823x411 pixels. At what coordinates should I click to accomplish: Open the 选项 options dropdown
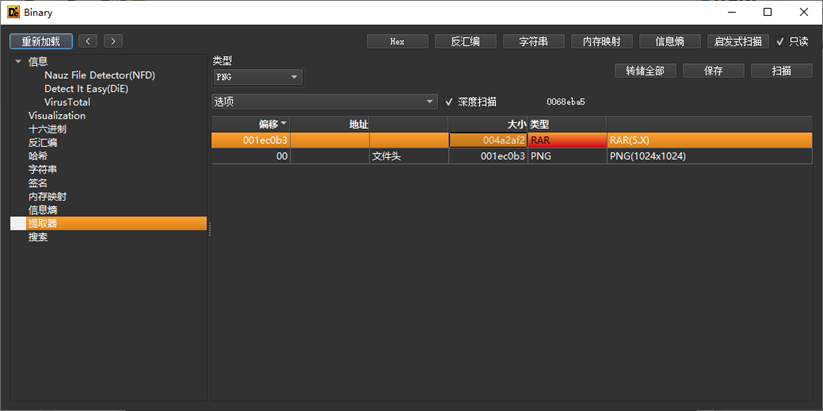click(x=325, y=102)
